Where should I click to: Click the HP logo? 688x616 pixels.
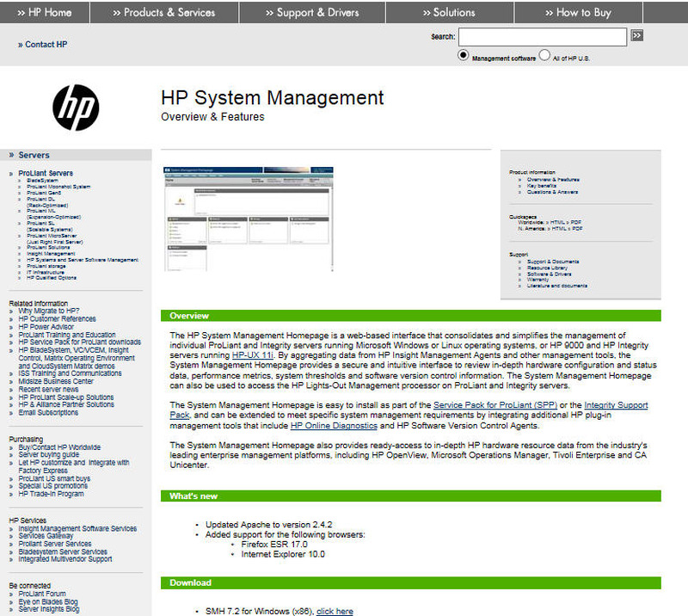click(x=76, y=108)
